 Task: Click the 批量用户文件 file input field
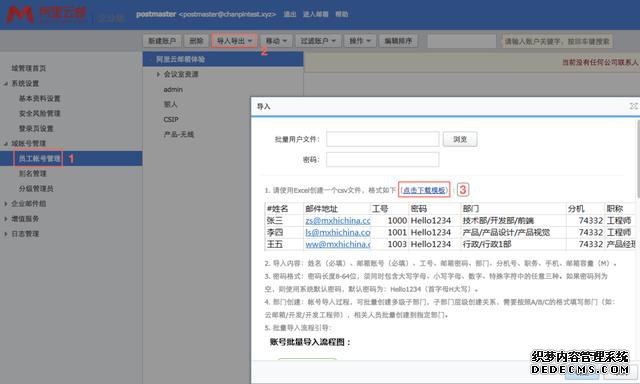[x=382, y=139]
